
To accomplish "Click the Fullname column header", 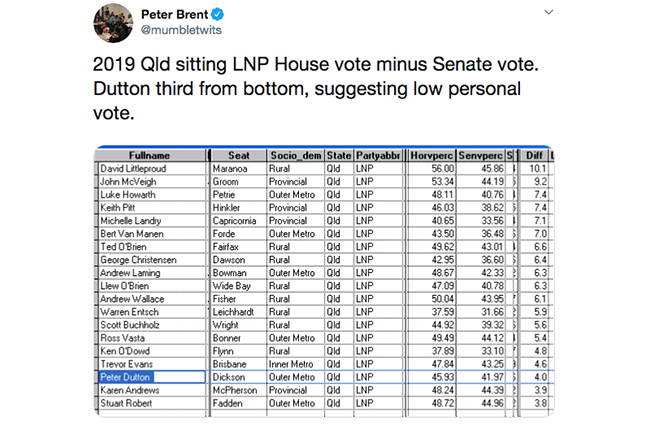I will 150,155.
